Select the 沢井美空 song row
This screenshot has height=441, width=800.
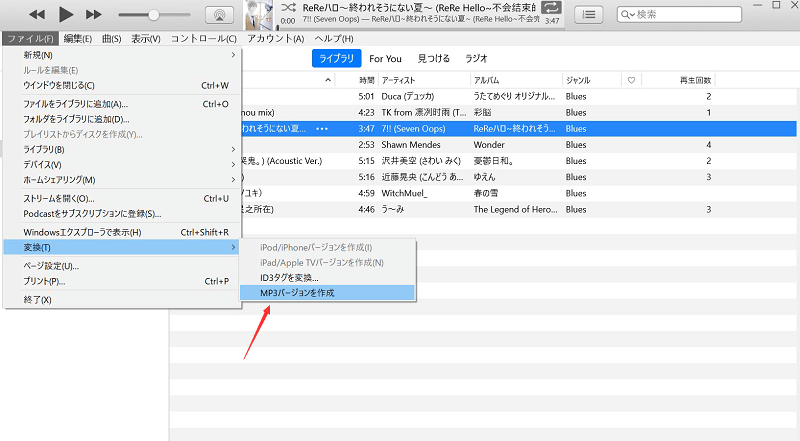(x=483, y=161)
